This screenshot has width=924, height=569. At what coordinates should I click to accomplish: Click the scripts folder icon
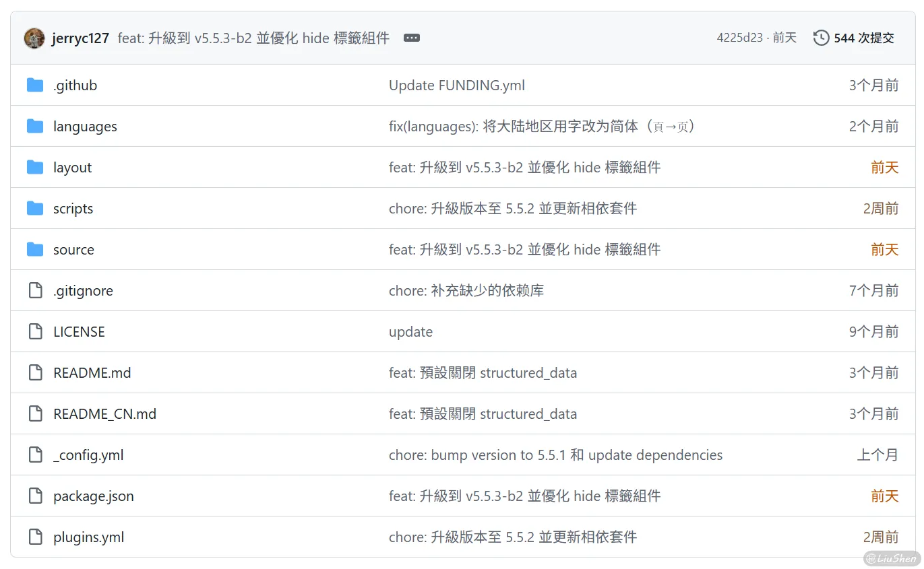tap(35, 209)
